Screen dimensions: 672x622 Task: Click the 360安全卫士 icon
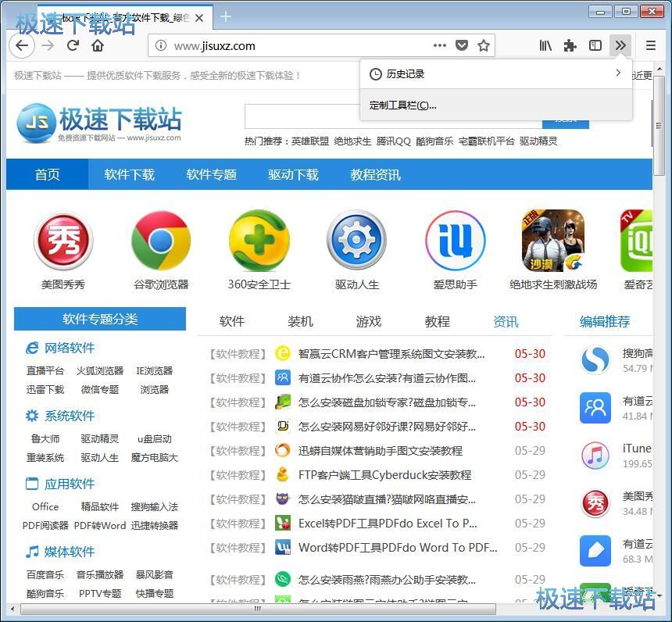coord(259,241)
